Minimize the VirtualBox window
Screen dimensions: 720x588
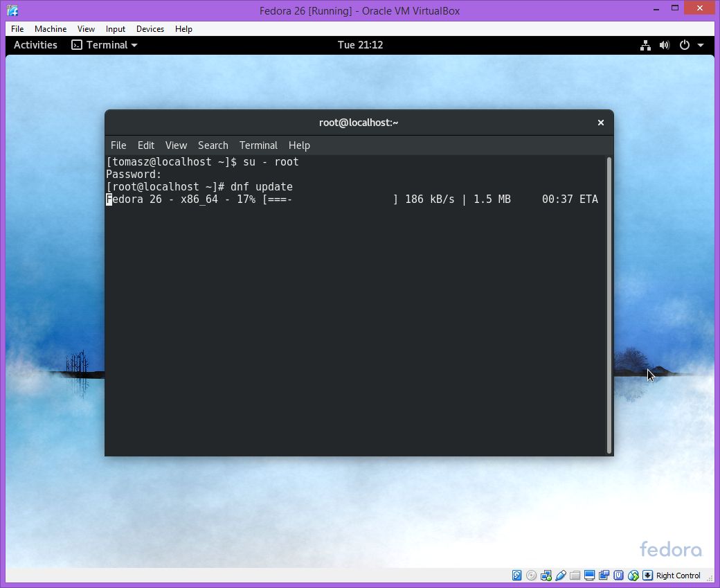(656, 9)
